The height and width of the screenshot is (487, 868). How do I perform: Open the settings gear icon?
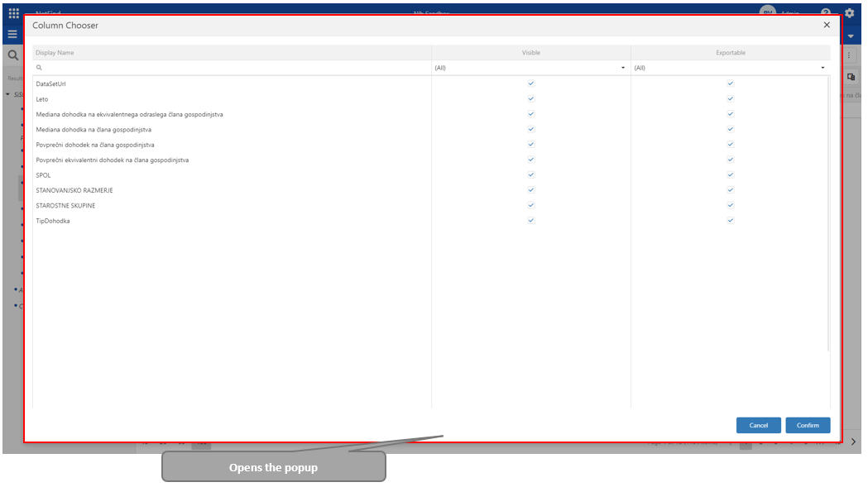[849, 13]
